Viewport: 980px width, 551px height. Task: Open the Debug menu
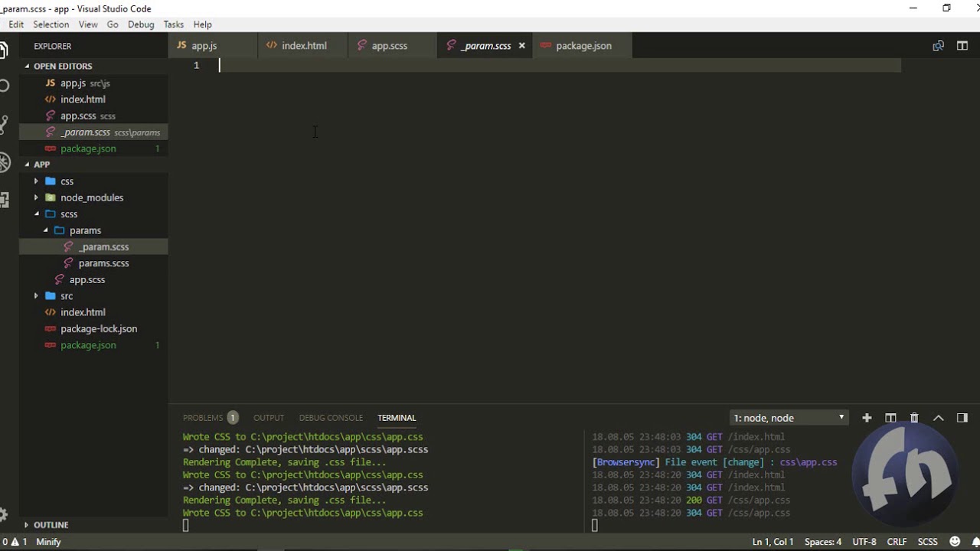[x=141, y=24]
